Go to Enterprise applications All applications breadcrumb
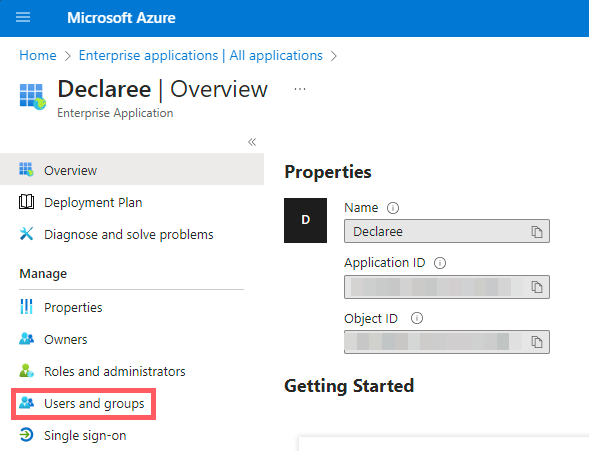The width and height of the screenshot is (589, 451). pos(201,56)
